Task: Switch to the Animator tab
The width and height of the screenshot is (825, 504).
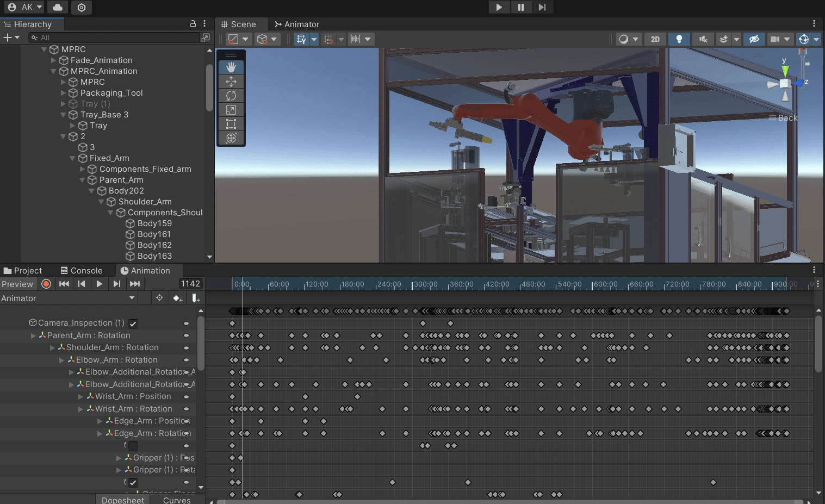Action: 297,24
